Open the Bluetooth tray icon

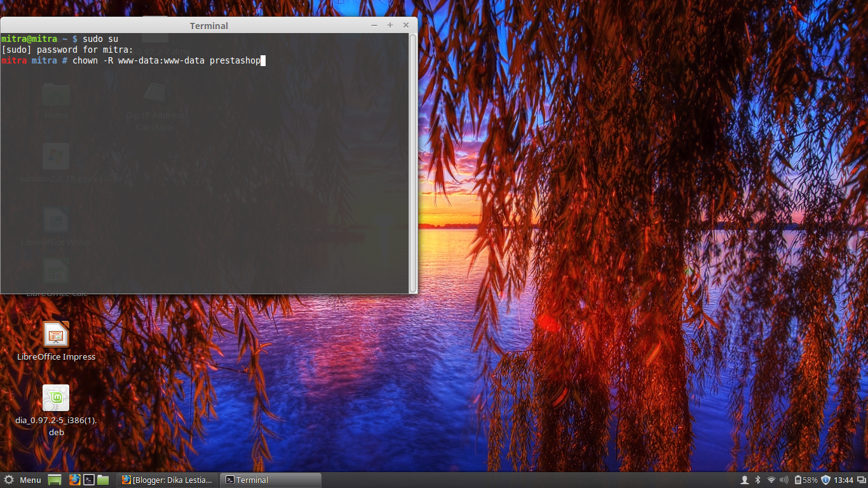[x=757, y=480]
